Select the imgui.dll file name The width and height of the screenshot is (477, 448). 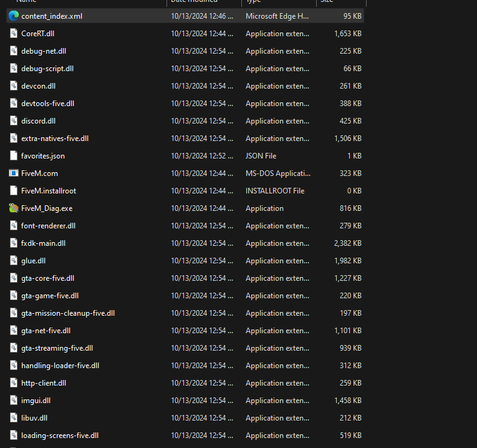pos(36,401)
